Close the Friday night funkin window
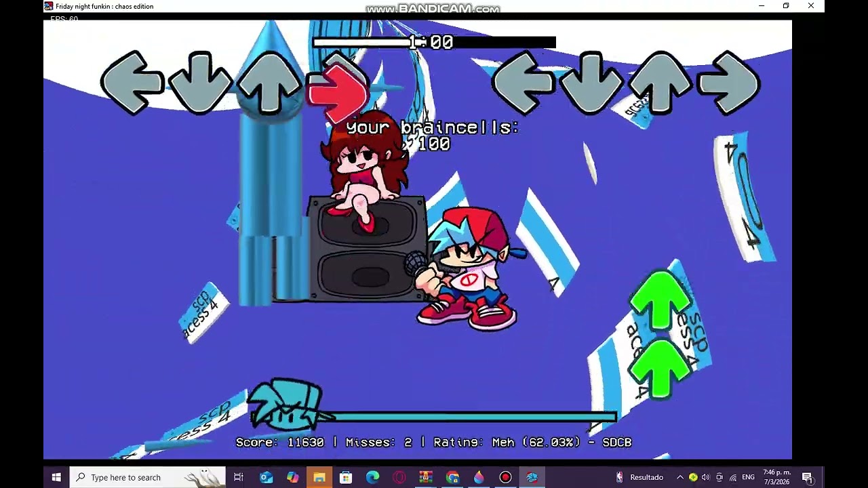Viewport: 868px width, 488px height. click(811, 6)
